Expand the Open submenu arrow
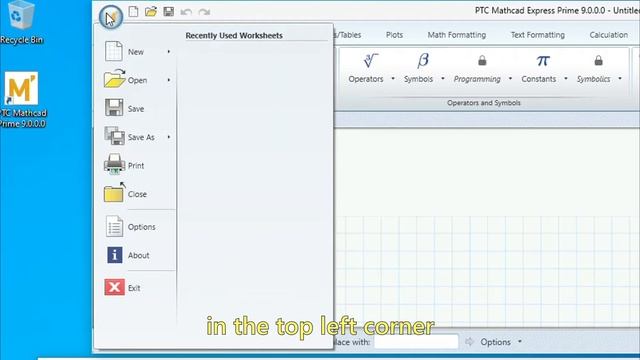Screen dimensions: 640x360 tap(169, 80)
